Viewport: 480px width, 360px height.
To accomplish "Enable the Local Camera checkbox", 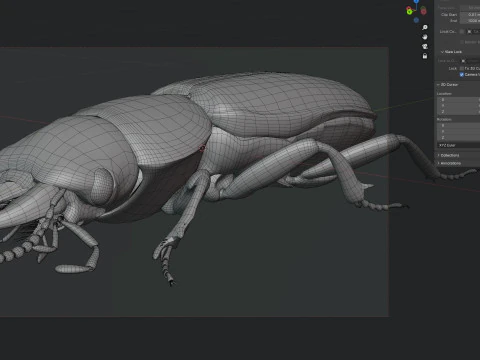I will tap(462, 32).
